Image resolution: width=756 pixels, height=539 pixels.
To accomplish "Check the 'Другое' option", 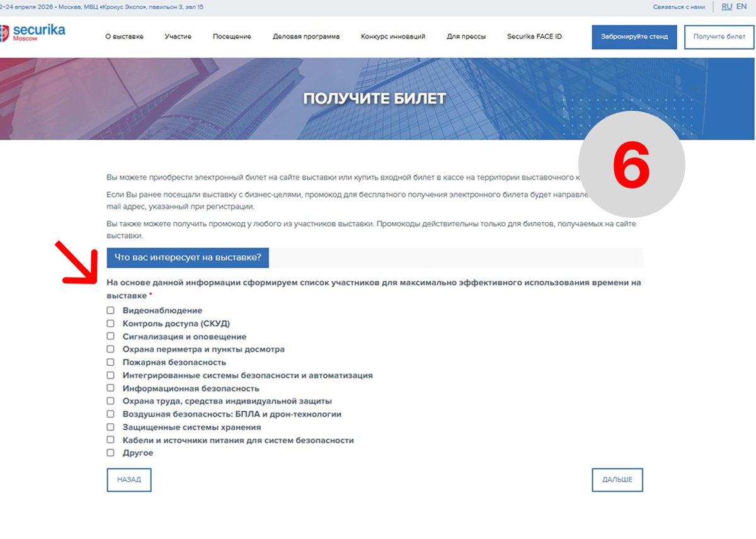I will pos(111,453).
